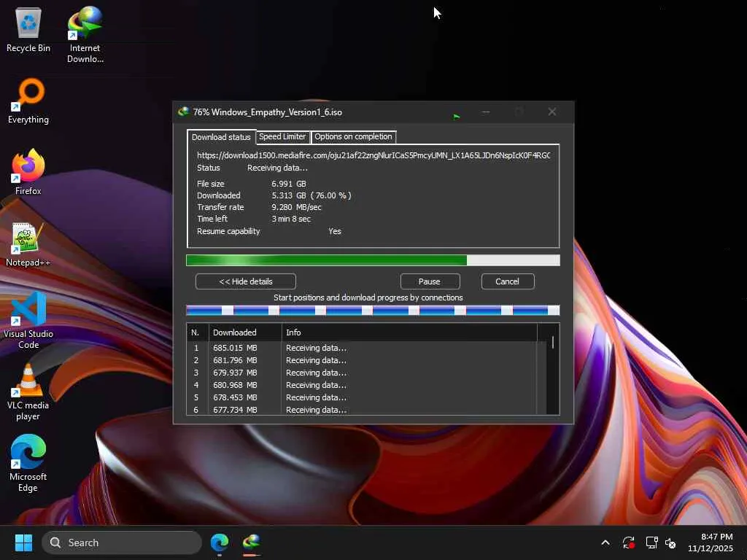Open Notepad++ desktop shortcut

[x=28, y=239]
